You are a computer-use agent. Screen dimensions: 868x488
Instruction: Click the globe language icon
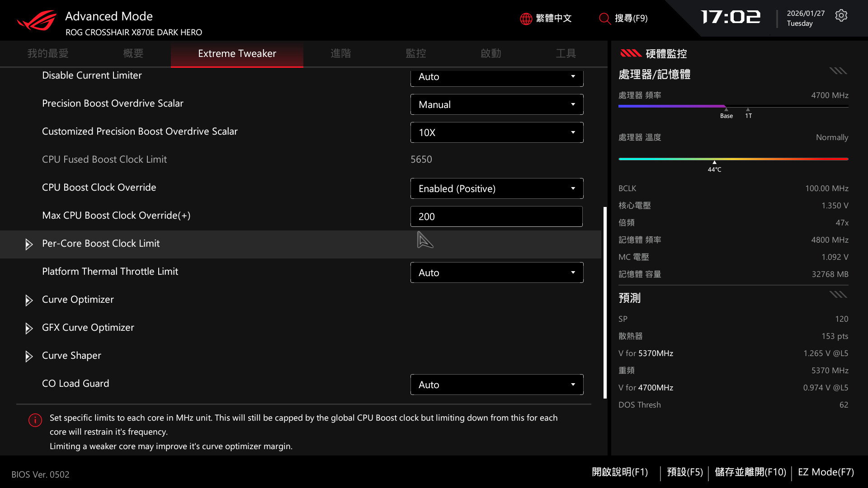[x=526, y=19]
